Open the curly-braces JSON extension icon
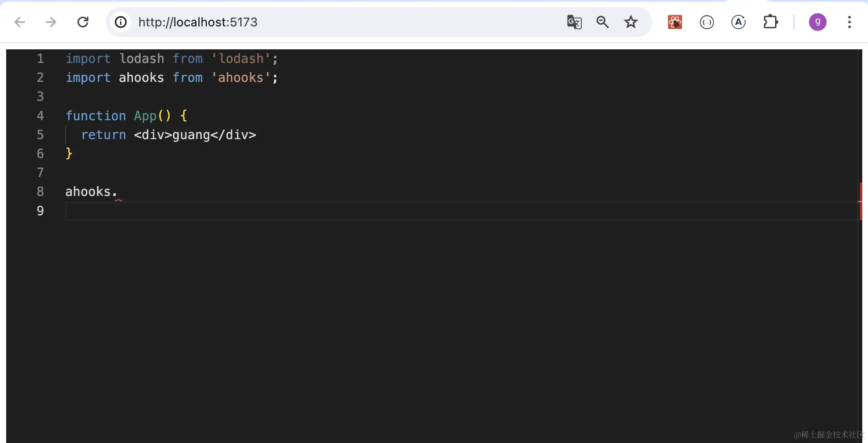Viewport: 868px width, 443px height. point(707,22)
